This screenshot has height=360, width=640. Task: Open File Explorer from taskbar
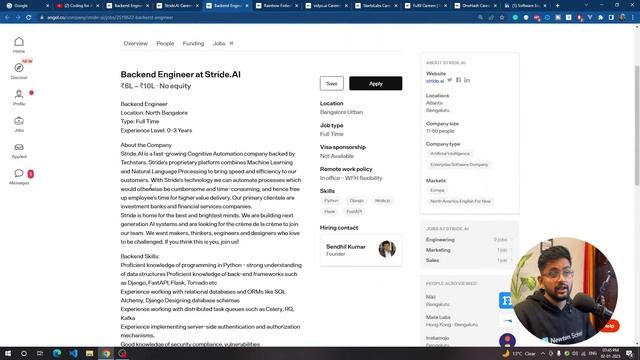pyautogui.click(x=89, y=353)
